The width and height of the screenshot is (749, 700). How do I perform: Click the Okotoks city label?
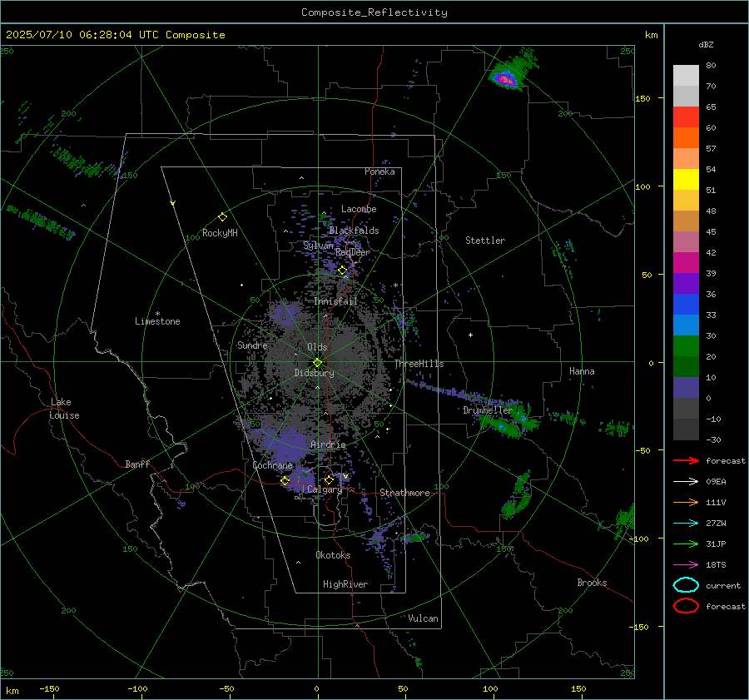click(x=333, y=555)
